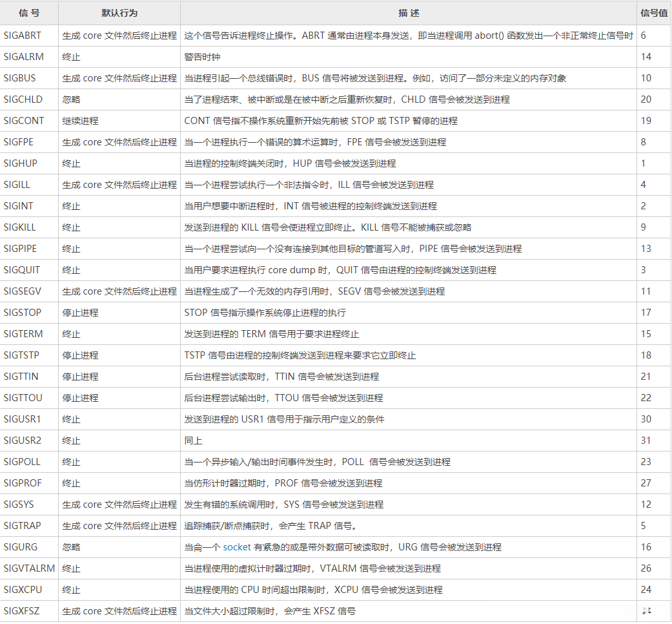Click the 描述 column header
672x624 pixels.
coord(409,14)
